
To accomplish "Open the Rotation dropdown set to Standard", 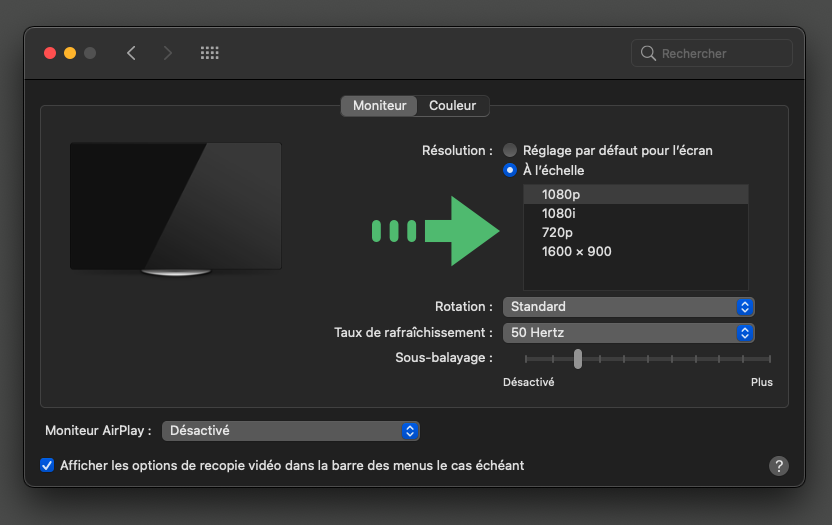I will tap(629, 307).
